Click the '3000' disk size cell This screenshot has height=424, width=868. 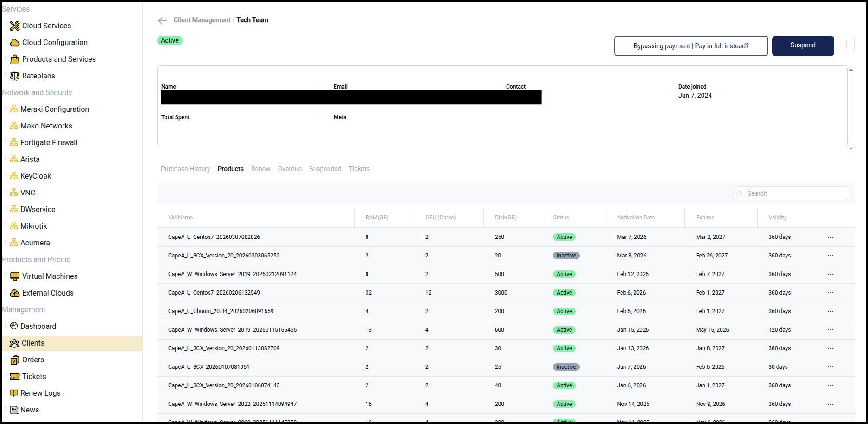click(x=501, y=293)
